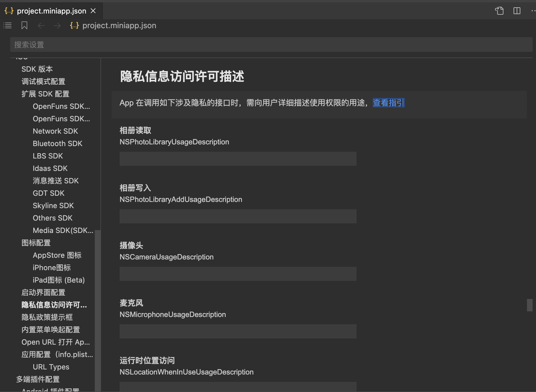The height and width of the screenshot is (392, 536).
Task: Go forward with right arrow icon
Action: pyautogui.click(x=57, y=26)
